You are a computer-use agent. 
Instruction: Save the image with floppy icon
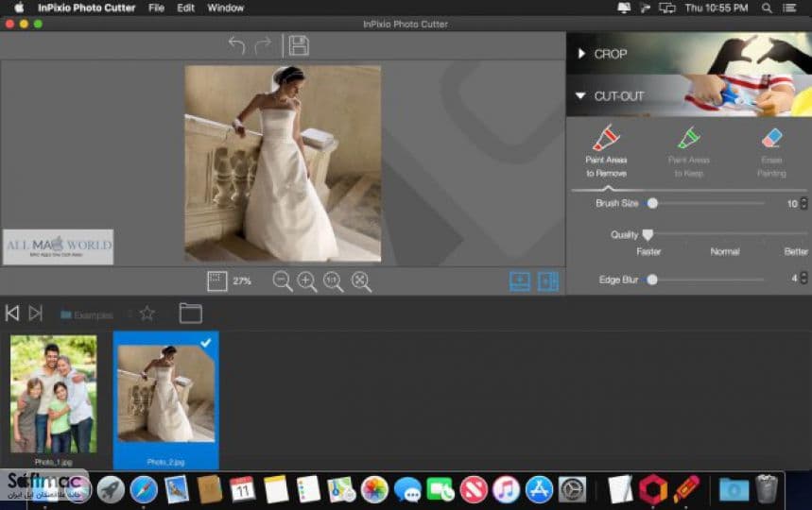299,45
